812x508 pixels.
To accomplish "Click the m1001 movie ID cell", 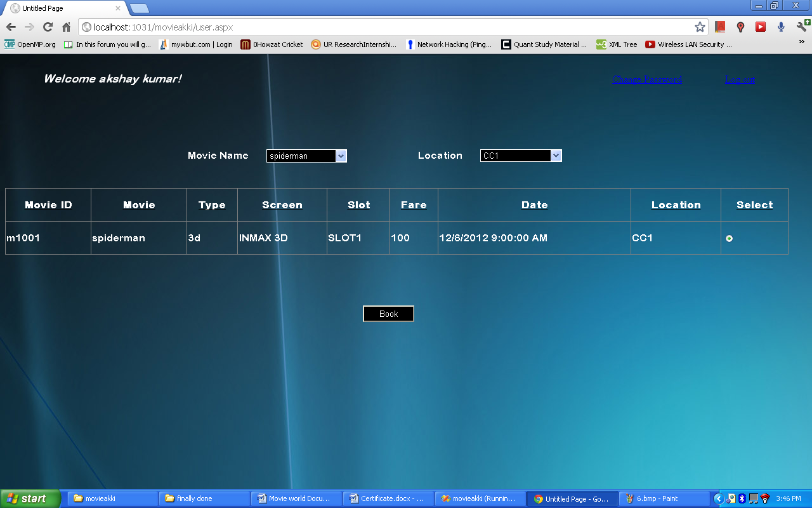I will tap(48, 238).
